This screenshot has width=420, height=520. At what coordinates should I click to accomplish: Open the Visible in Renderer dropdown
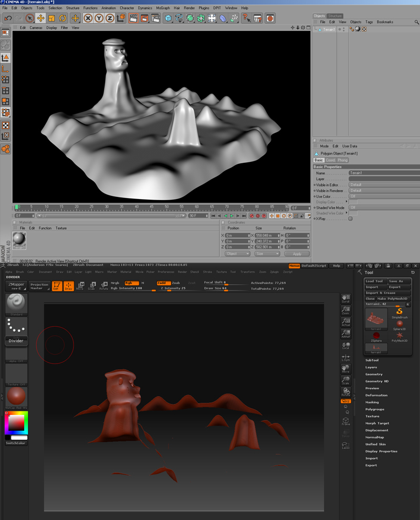[384, 191]
